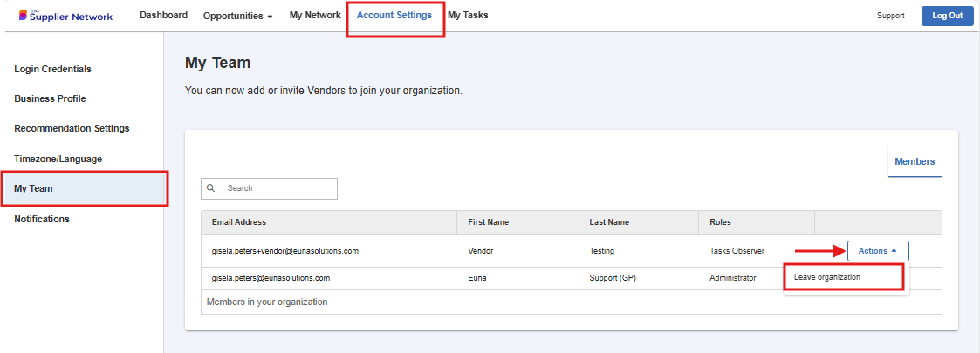Select email gisela.peters@eunasolutions.com

271,278
